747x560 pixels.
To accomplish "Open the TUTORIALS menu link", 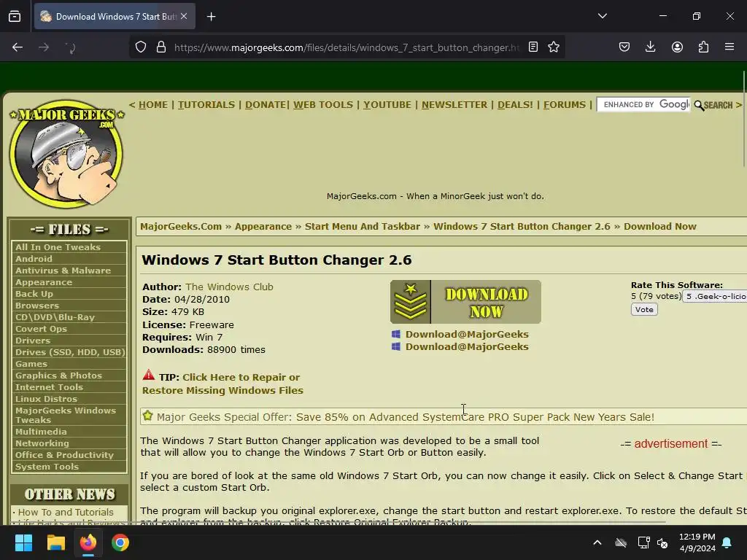I will pyautogui.click(x=206, y=105).
